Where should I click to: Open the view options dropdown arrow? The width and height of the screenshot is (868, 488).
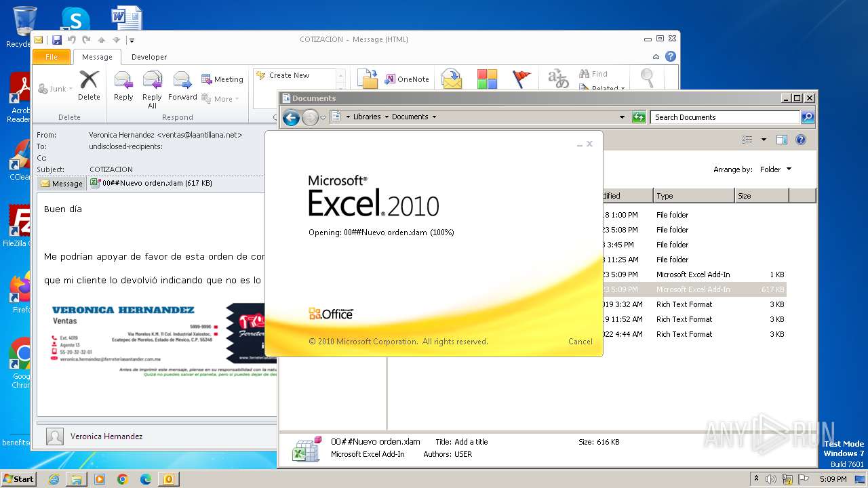(x=764, y=140)
